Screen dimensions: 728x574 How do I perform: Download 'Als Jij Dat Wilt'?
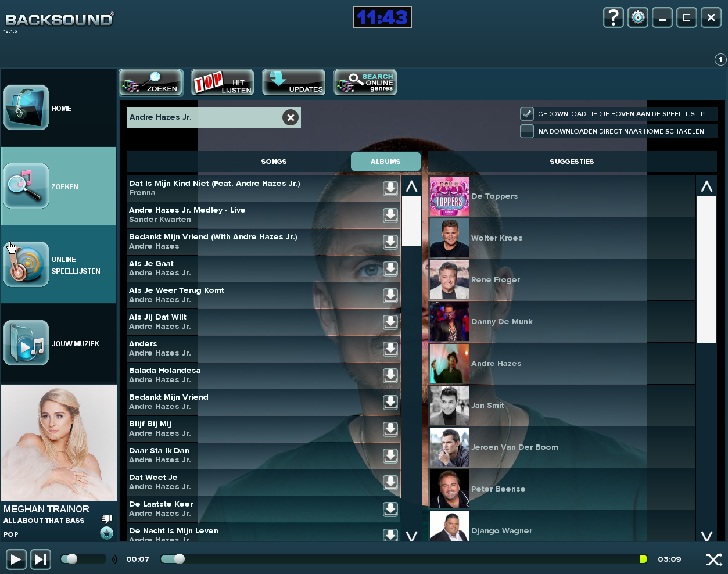click(390, 322)
